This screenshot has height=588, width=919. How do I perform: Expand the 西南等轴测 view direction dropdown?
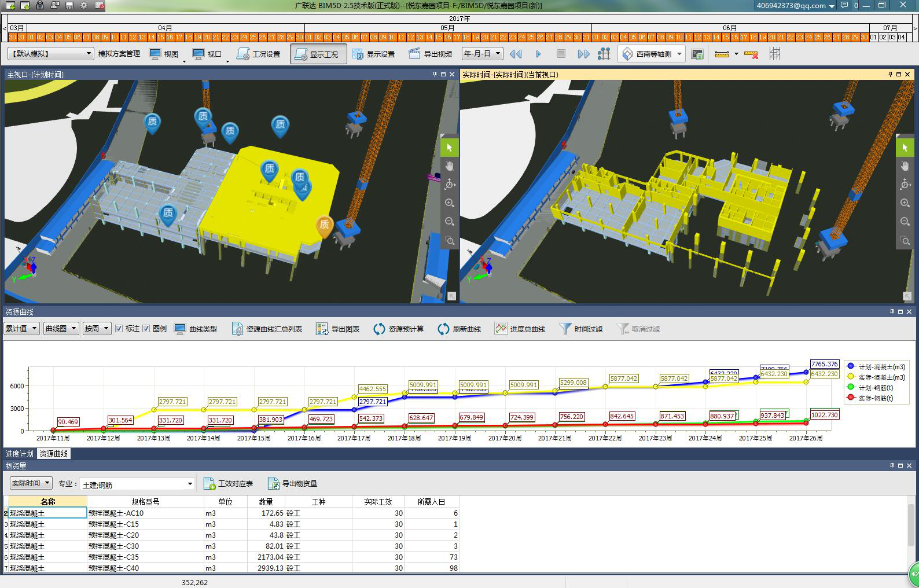point(679,54)
